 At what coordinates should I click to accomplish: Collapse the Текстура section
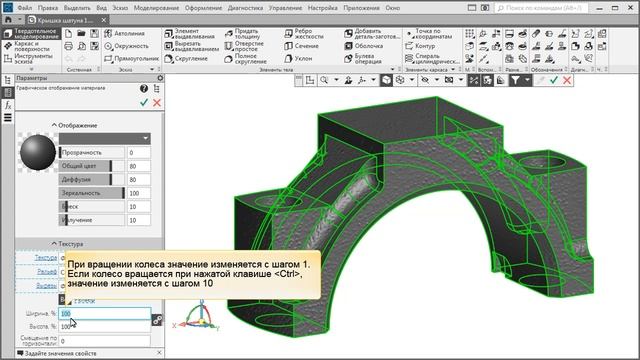tap(54, 243)
